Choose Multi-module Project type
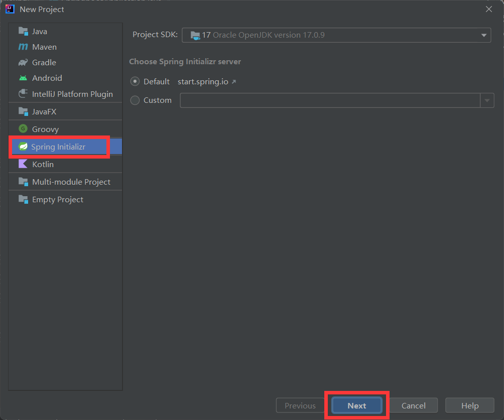This screenshot has height=420, width=504. click(x=65, y=182)
